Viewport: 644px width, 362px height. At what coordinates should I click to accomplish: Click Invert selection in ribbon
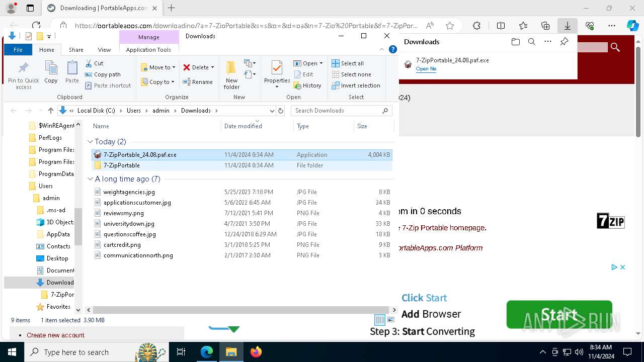coord(356,85)
